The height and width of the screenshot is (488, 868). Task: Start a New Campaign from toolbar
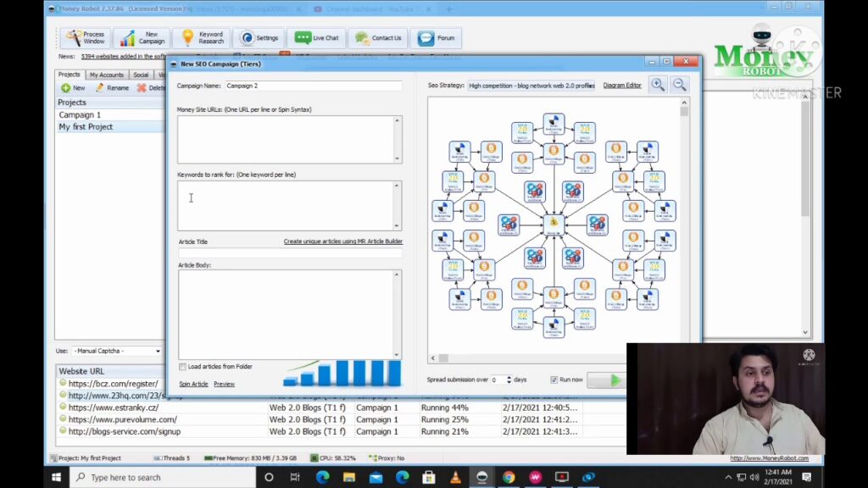coord(142,37)
